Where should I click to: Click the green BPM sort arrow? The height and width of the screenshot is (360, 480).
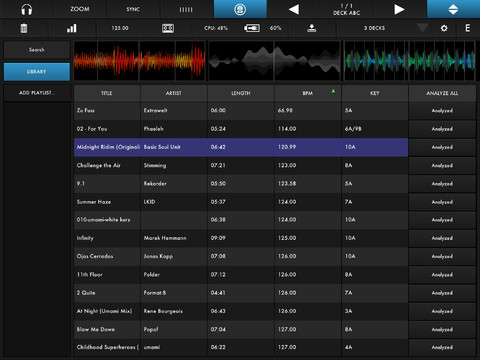333,91
